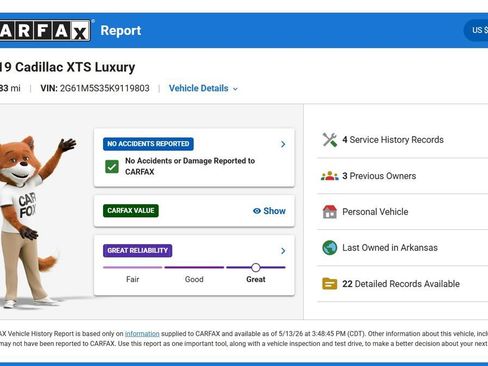Click the CARFAX VALUE badge
Viewport: 488px width, 366px height.
click(131, 211)
